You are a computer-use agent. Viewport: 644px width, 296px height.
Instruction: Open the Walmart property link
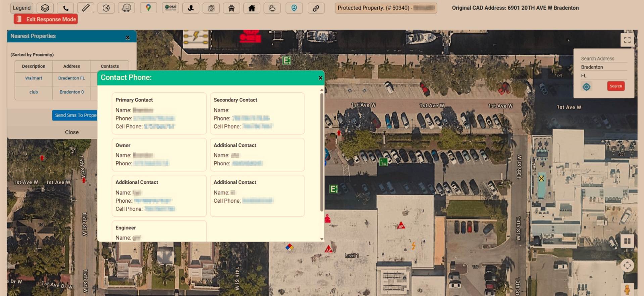click(x=34, y=78)
